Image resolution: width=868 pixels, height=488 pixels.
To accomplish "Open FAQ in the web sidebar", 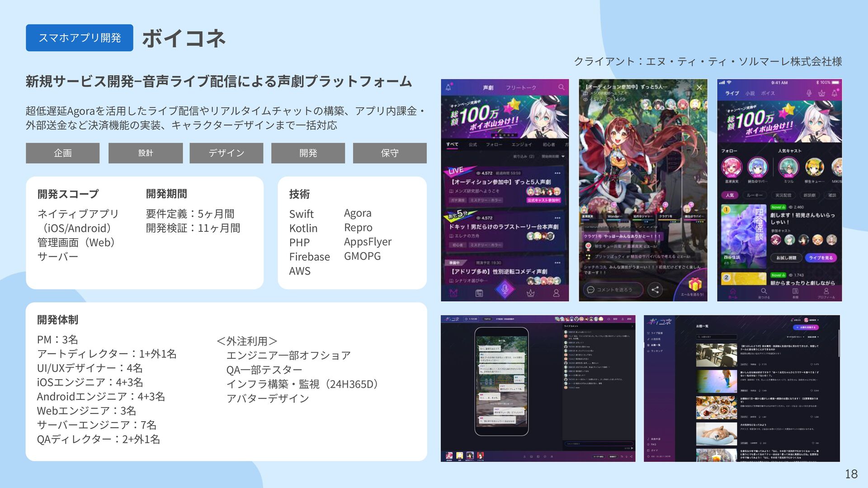I will point(652,444).
